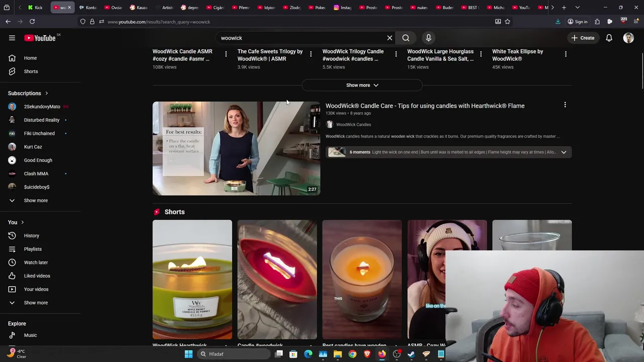
Task: Switch to the BEST browser tab
Action: tap(470, 8)
